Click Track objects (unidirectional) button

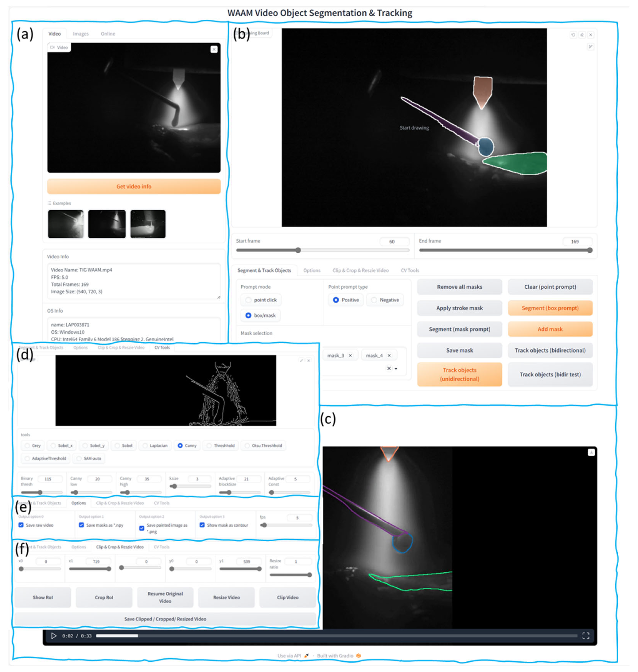point(459,374)
